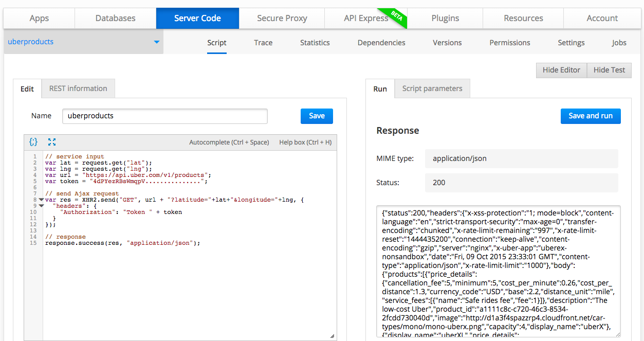Open the Databases tab
Viewport: 644px width, 341px height.
coord(116,19)
